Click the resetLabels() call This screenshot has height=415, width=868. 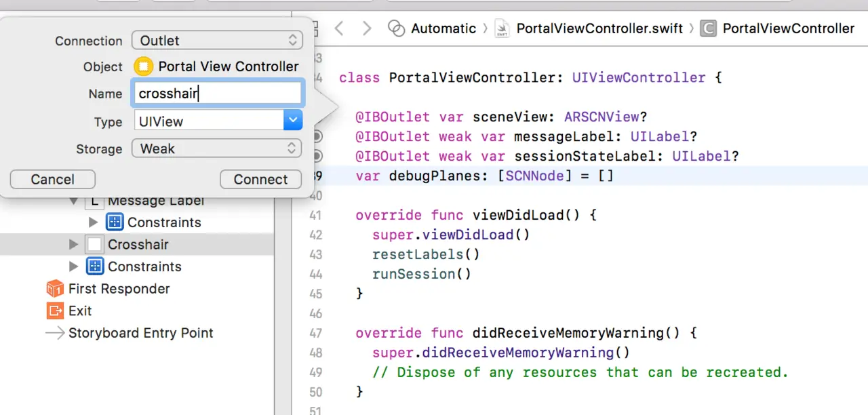[426, 254]
